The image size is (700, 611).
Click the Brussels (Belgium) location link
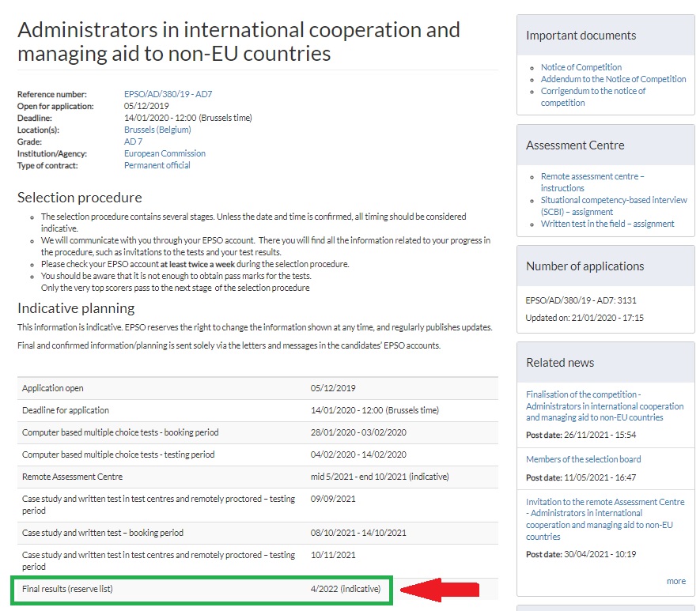pos(157,130)
